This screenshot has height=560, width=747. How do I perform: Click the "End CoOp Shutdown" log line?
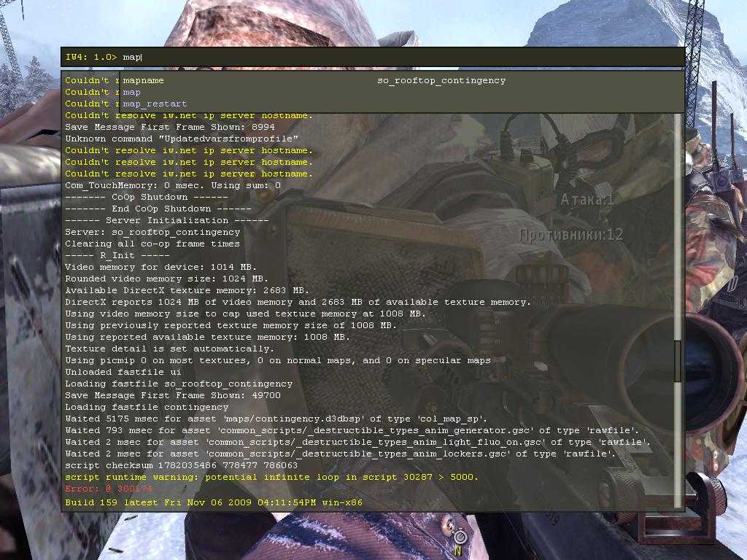pyautogui.click(x=158, y=209)
